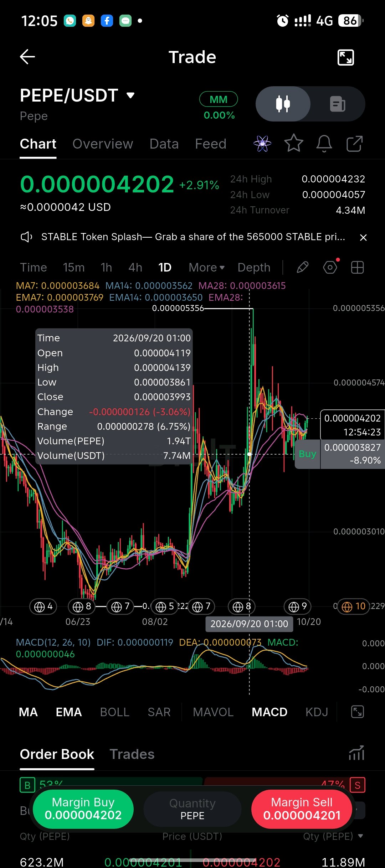Add PEPE/USDT to favorites star
Image resolution: width=385 pixels, height=868 pixels.
click(294, 143)
